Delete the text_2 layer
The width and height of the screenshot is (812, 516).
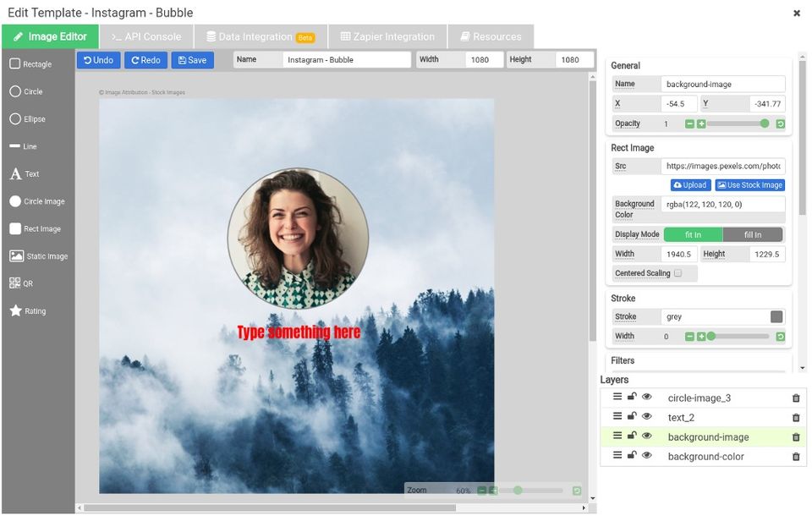coord(796,418)
